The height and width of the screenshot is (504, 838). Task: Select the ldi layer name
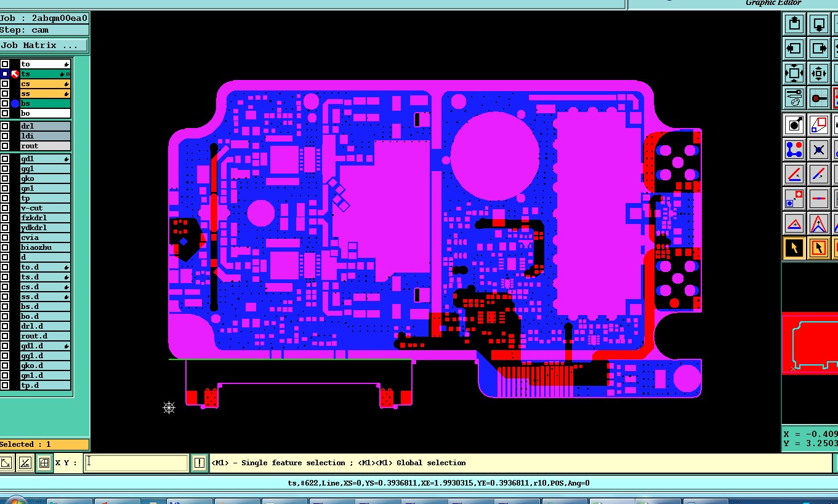click(x=45, y=136)
